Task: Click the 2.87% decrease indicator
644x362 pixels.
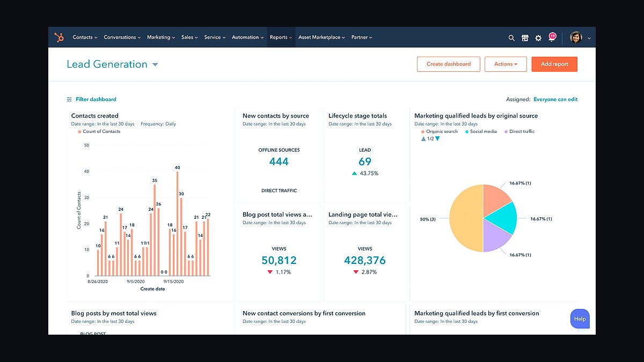Action: pos(365,272)
